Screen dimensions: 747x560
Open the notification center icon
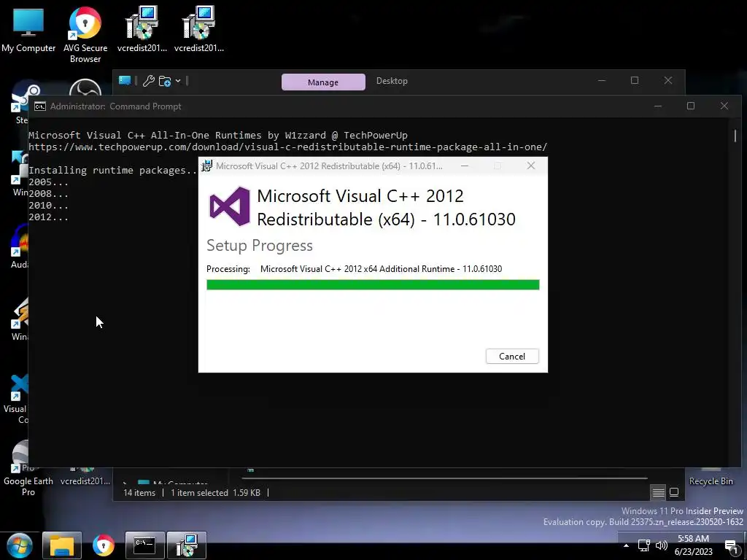pyautogui.click(x=732, y=547)
